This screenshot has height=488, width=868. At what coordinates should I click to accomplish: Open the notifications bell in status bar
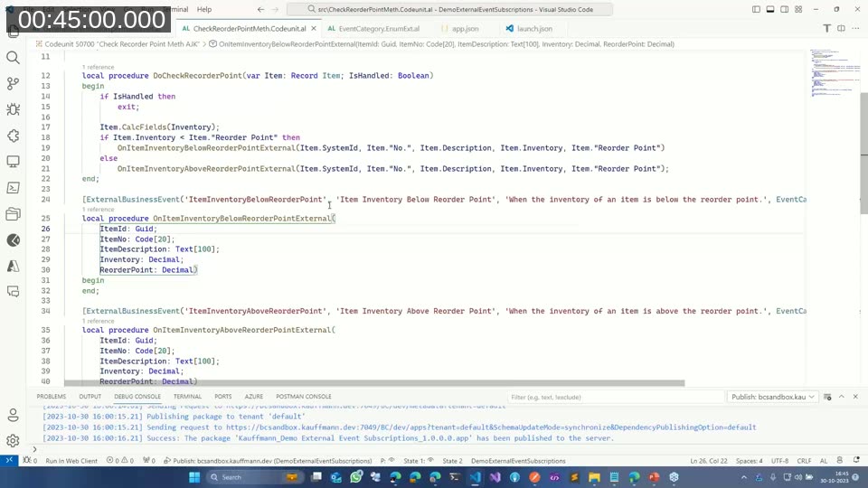(x=856, y=460)
